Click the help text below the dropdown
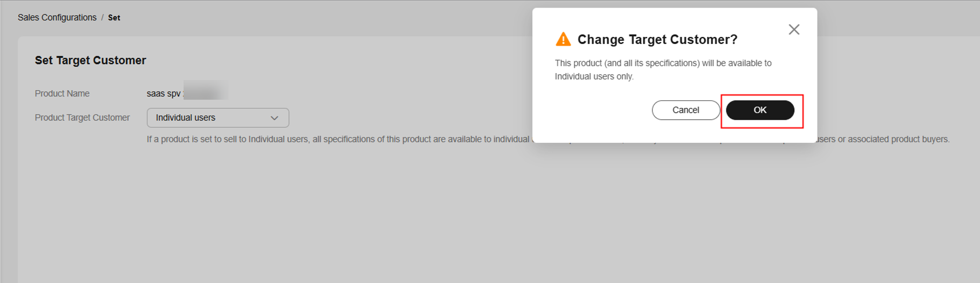The height and width of the screenshot is (283, 980). point(338,139)
